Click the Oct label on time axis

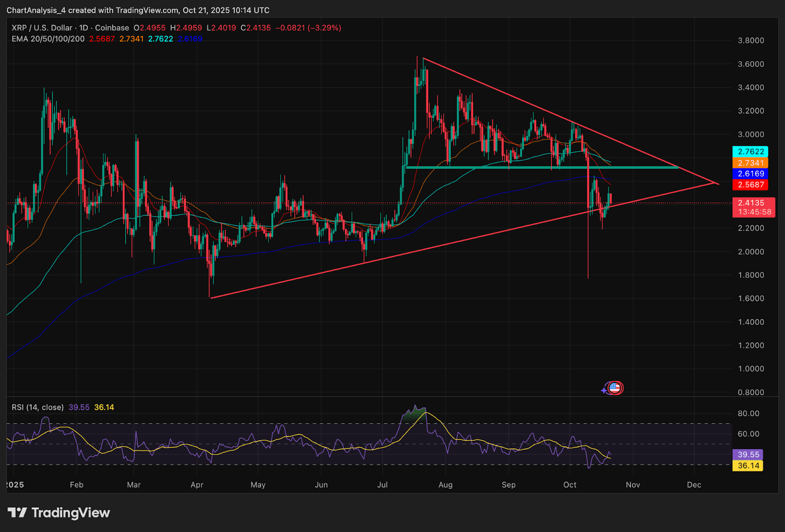pos(570,485)
